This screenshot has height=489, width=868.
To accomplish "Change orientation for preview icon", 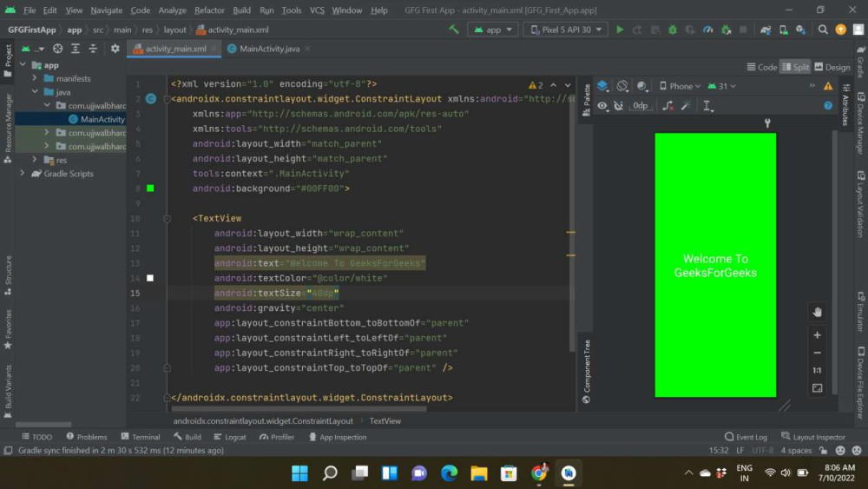I will (622, 86).
